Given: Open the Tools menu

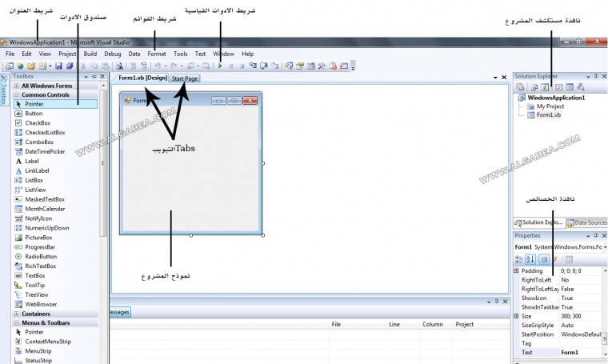Looking at the screenshot, I should point(180,54).
